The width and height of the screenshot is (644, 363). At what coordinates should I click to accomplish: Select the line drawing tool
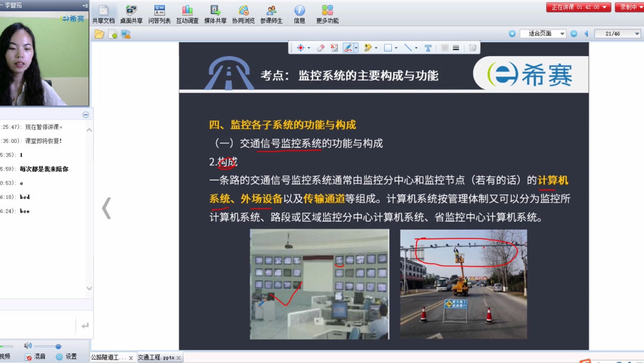(x=408, y=47)
